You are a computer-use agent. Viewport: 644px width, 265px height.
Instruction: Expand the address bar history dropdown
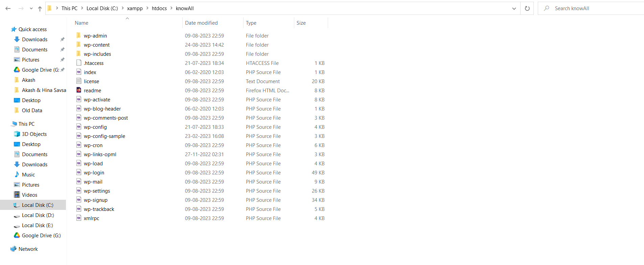[514, 8]
